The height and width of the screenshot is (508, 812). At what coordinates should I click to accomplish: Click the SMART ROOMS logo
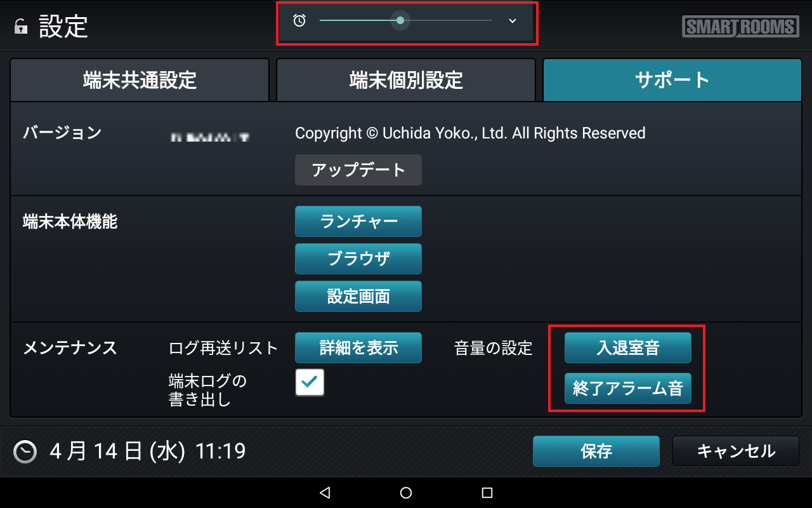click(x=740, y=27)
